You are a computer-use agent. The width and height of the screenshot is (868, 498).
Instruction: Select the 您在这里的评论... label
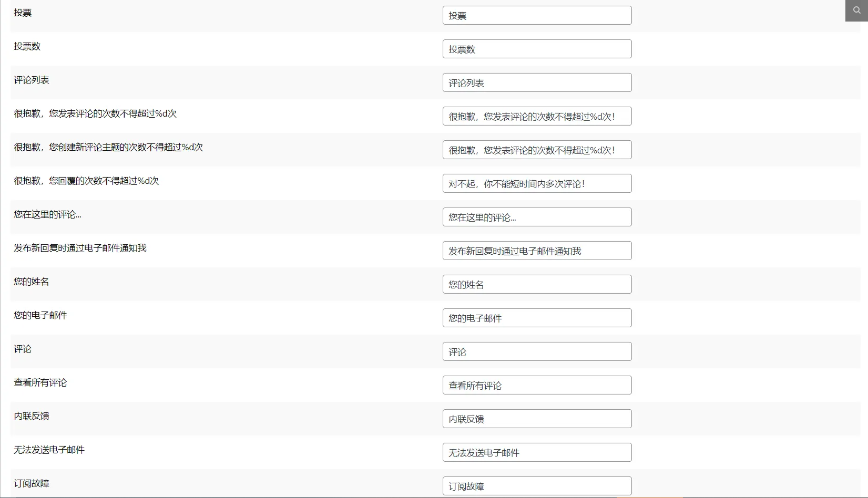[47, 214]
